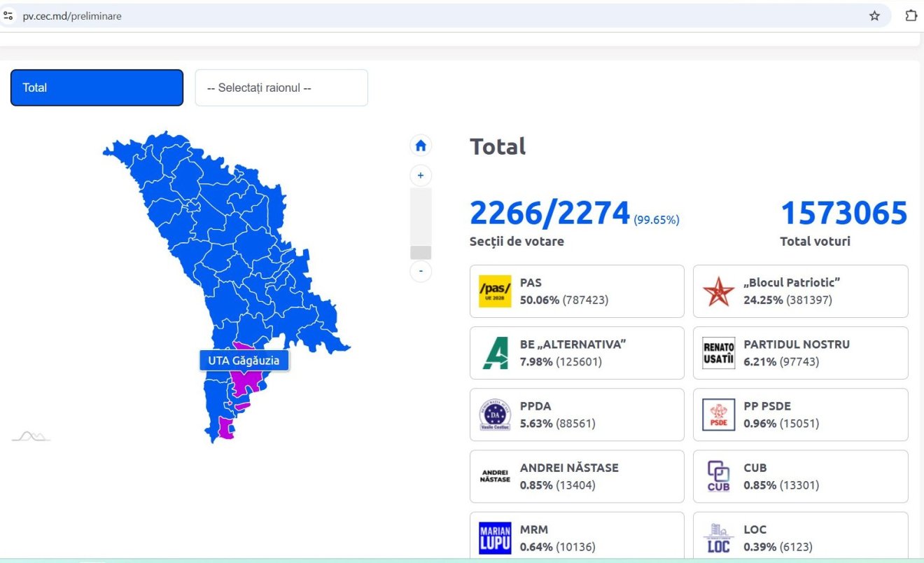Zoom in with the map plus button
This screenshot has width=924, height=563.
[421, 175]
